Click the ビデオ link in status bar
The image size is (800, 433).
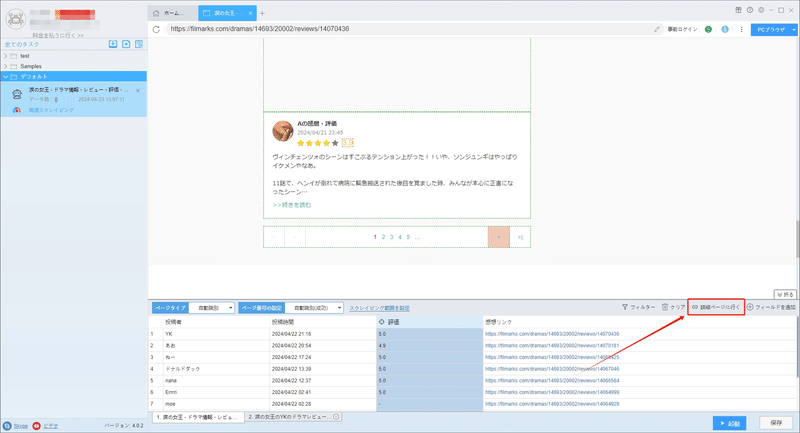tap(51, 426)
